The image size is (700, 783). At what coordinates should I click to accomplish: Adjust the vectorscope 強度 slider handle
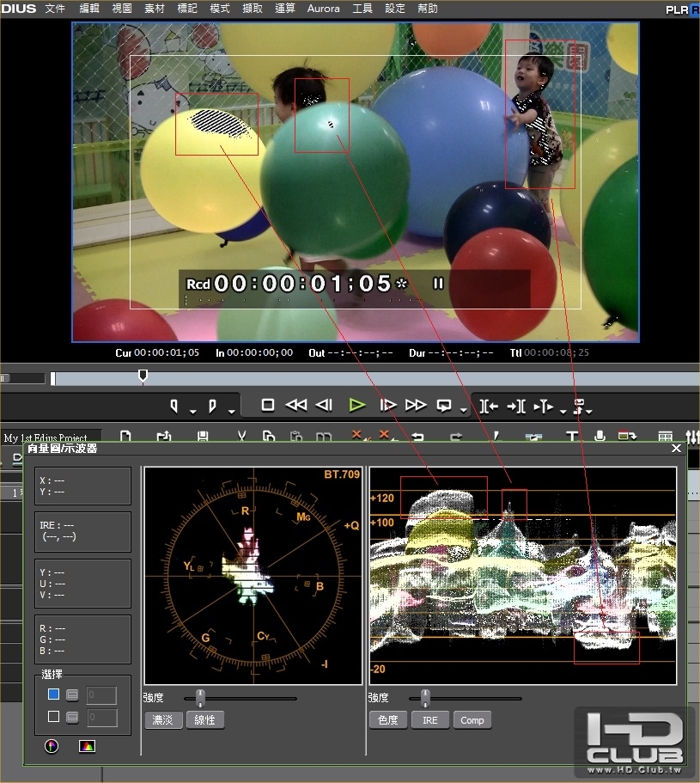coord(200,698)
